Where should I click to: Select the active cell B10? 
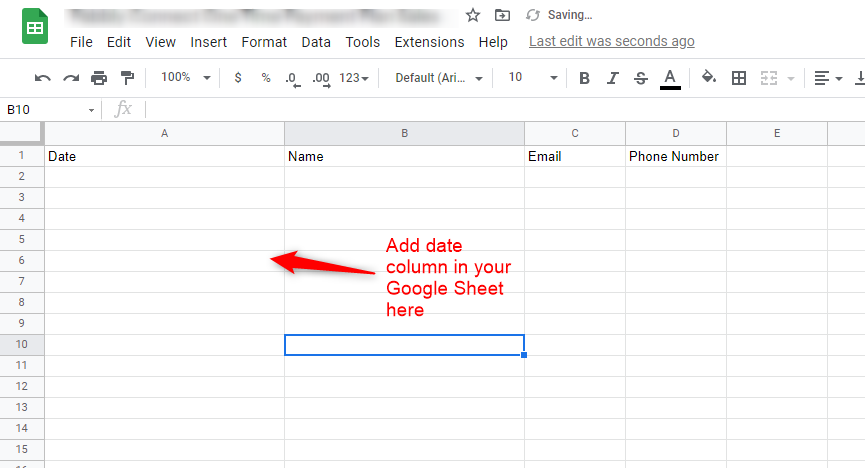point(404,345)
